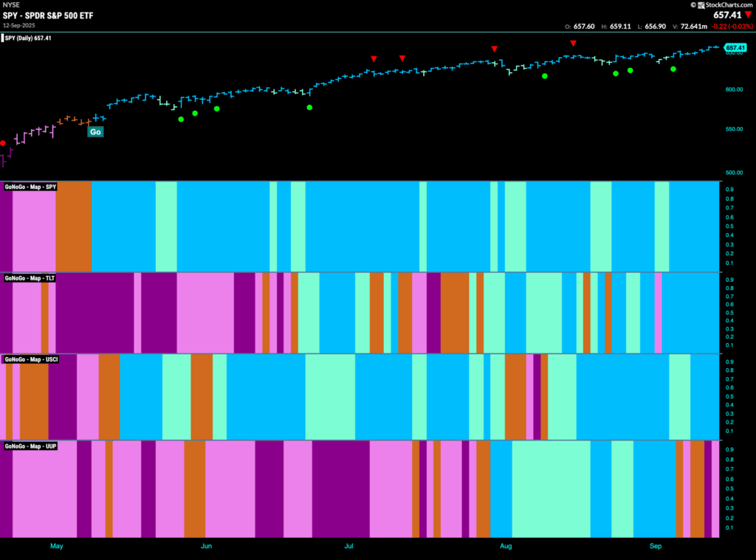756x560 pixels.
Task: Click the 600.00 price axis label
Action: point(734,89)
